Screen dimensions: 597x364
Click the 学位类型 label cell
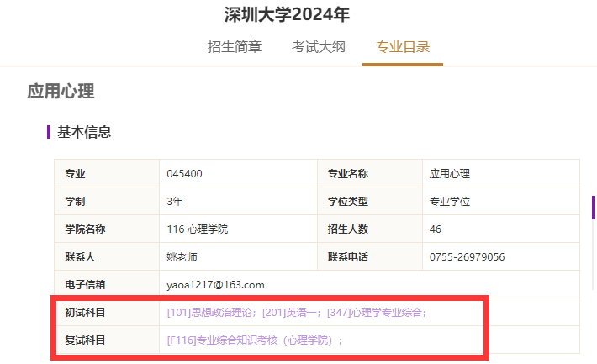(370, 202)
